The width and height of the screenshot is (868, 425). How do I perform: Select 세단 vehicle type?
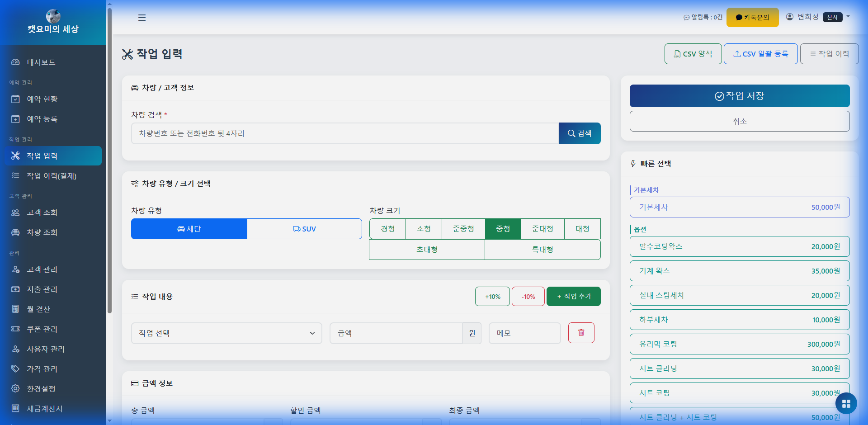(x=189, y=229)
